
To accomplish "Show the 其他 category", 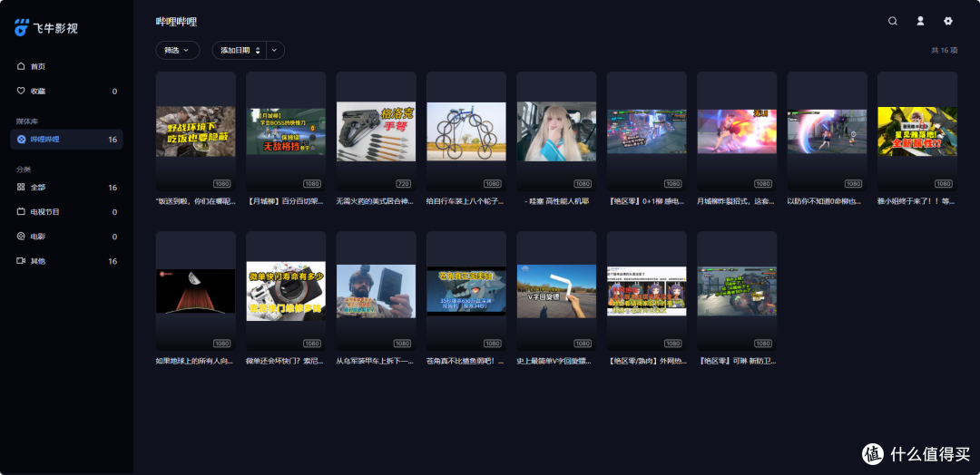I will pyautogui.click(x=66, y=261).
